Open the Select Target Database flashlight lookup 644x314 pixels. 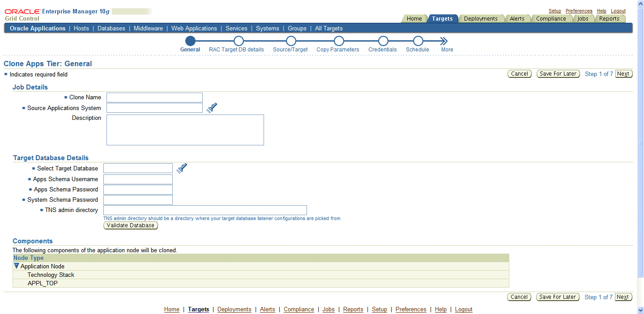click(x=182, y=168)
